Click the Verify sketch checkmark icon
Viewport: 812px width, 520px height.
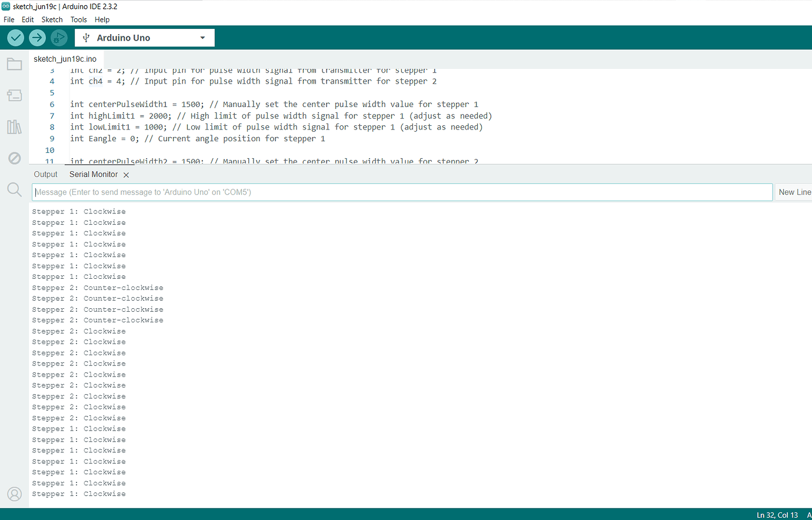pyautogui.click(x=15, y=37)
